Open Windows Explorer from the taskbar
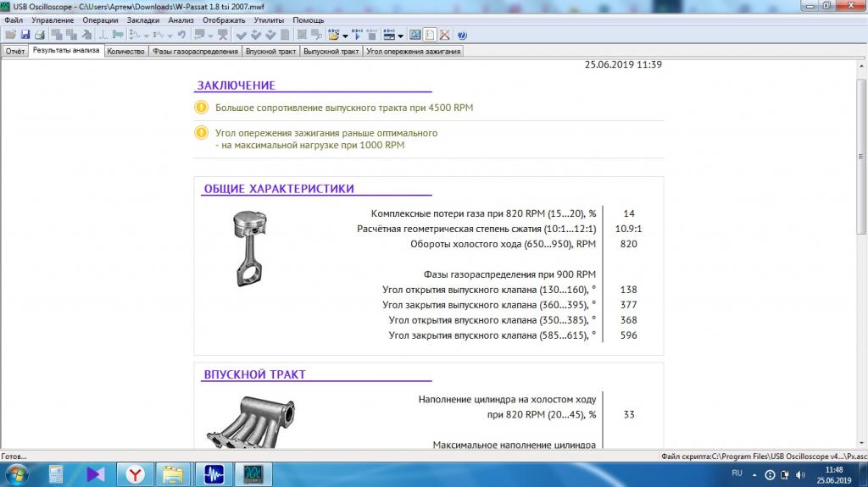This screenshot has width=868, height=487. point(173,474)
